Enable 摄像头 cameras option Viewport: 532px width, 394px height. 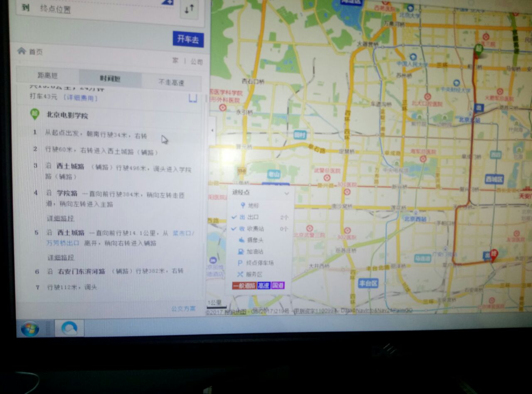tap(251, 240)
